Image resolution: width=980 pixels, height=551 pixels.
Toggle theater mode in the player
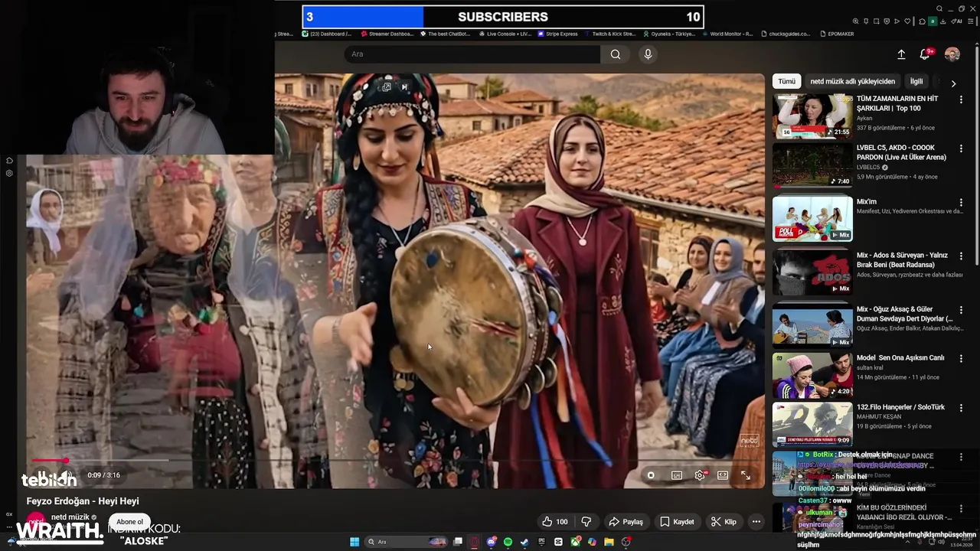(723, 475)
